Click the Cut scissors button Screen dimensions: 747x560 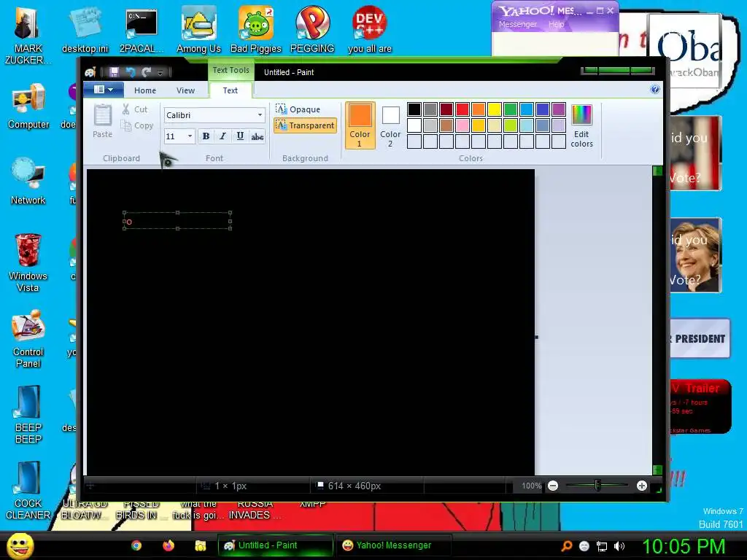point(135,109)
